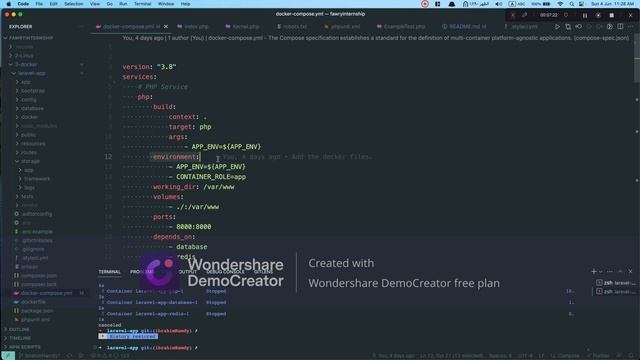Expand the database folder in explorer
This screenshot has height=360, width=640.
point(32,109)
